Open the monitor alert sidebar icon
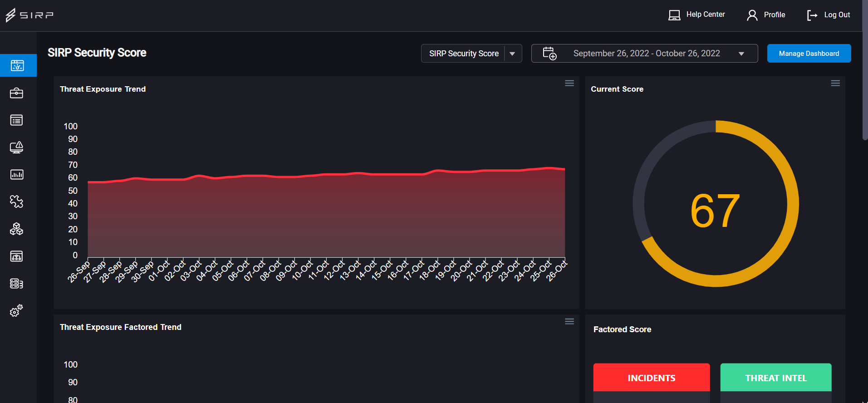 (x=17, y=147)
